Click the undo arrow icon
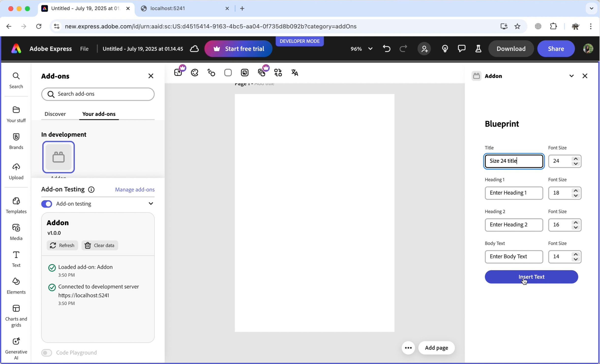600x364 pixels. click(x=386, y=49)
